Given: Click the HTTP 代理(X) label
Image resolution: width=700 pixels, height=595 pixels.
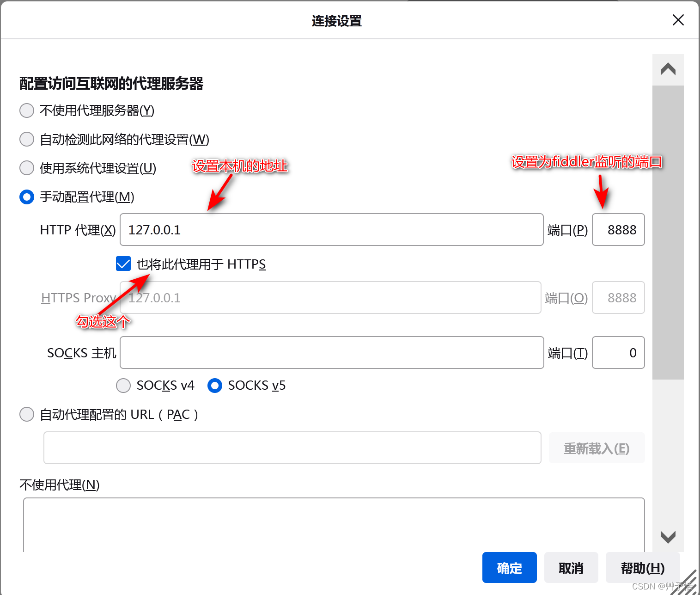Looking at the screenshot, I should pos(78,230).
